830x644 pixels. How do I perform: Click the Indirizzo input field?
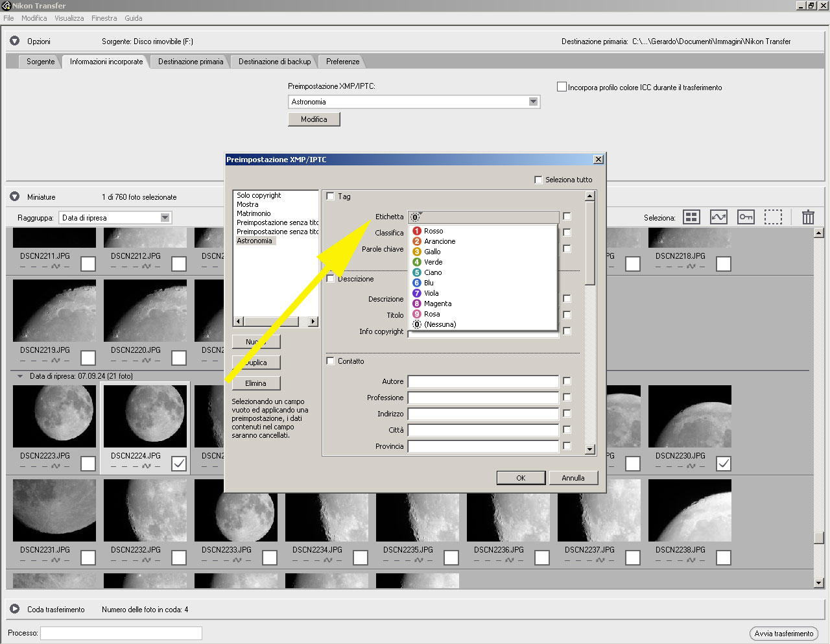coord(483,414)
